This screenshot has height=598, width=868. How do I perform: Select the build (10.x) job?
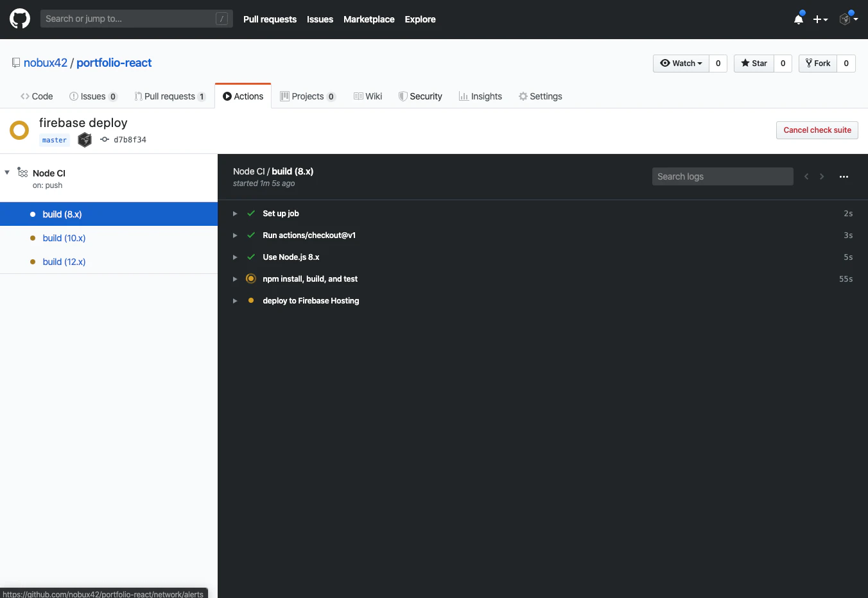click(109, 238)
